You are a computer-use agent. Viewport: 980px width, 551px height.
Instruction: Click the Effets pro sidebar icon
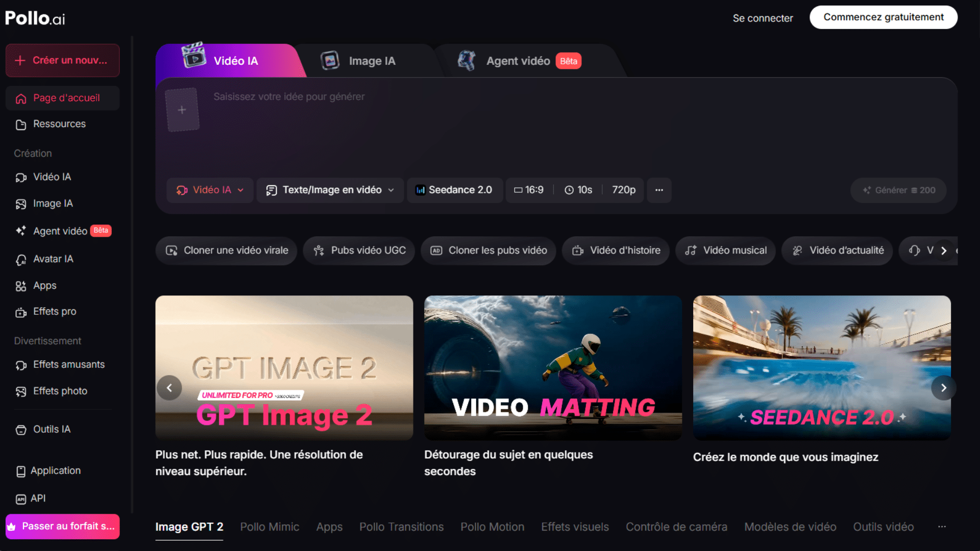(x=21, y=312)
